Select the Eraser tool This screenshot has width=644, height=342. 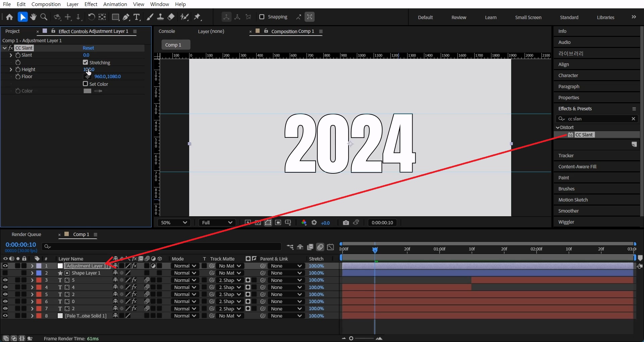tap(171, 17)
